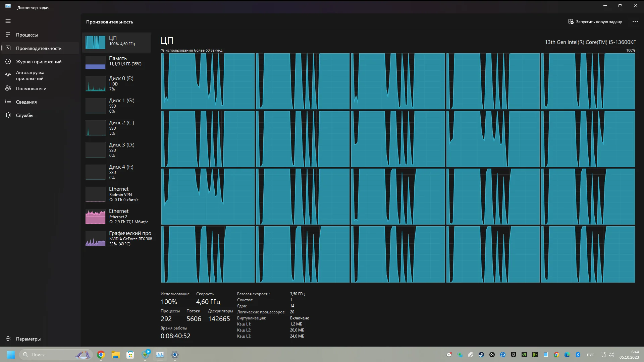Open the РУС language switcher in tray
644x362 pixels.
[x=590, y=355]
